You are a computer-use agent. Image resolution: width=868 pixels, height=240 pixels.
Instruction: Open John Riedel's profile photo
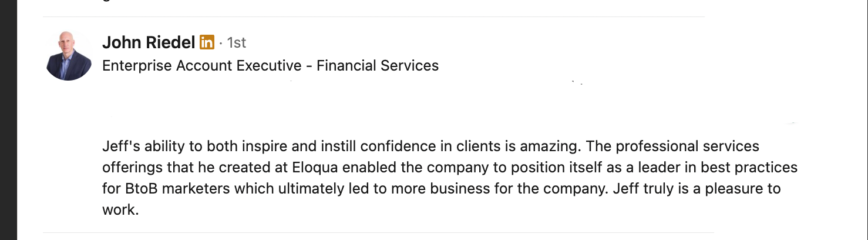[69, 56]
